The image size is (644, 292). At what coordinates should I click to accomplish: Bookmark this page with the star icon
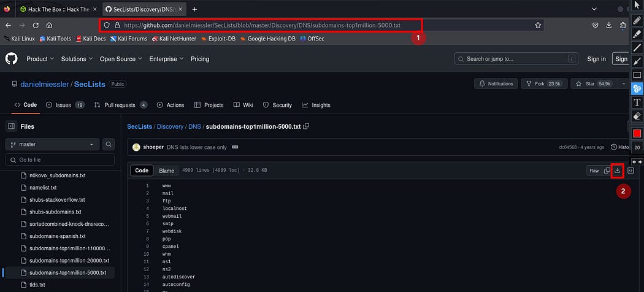tap(538, 25)
